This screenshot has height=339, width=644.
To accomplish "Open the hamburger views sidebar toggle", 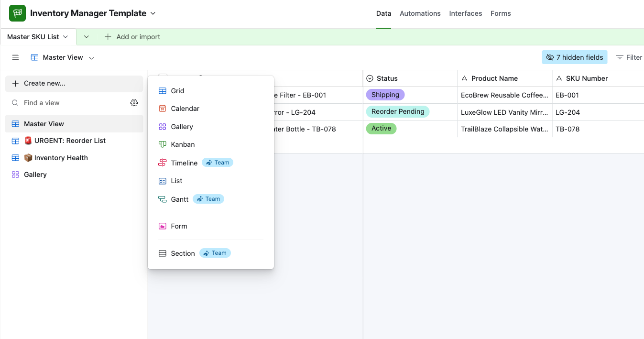I will coord(15,57).
